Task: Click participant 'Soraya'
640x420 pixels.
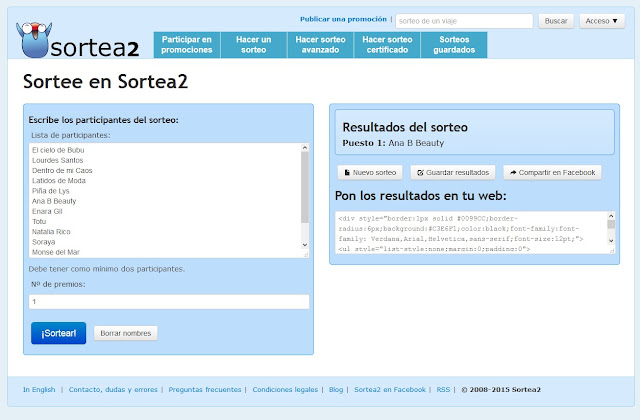Action: coord(43,242)
